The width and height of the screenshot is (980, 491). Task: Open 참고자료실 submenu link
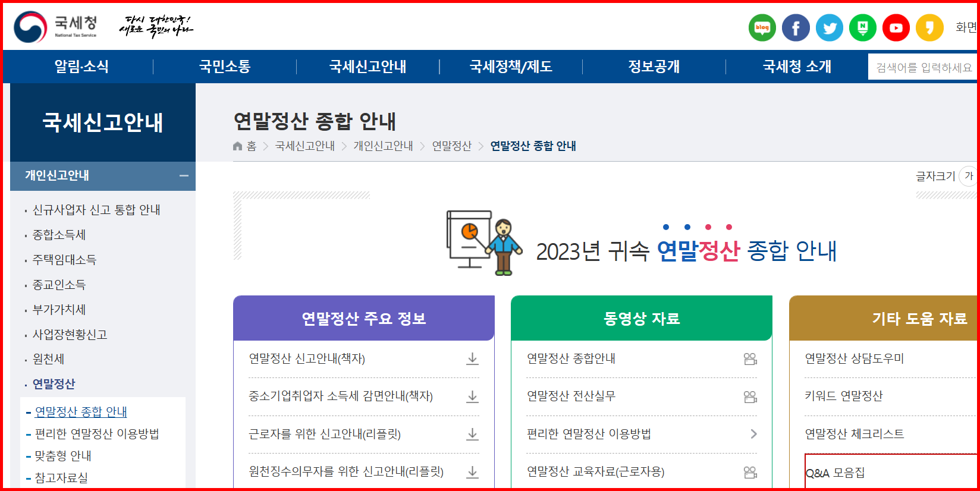61,477
